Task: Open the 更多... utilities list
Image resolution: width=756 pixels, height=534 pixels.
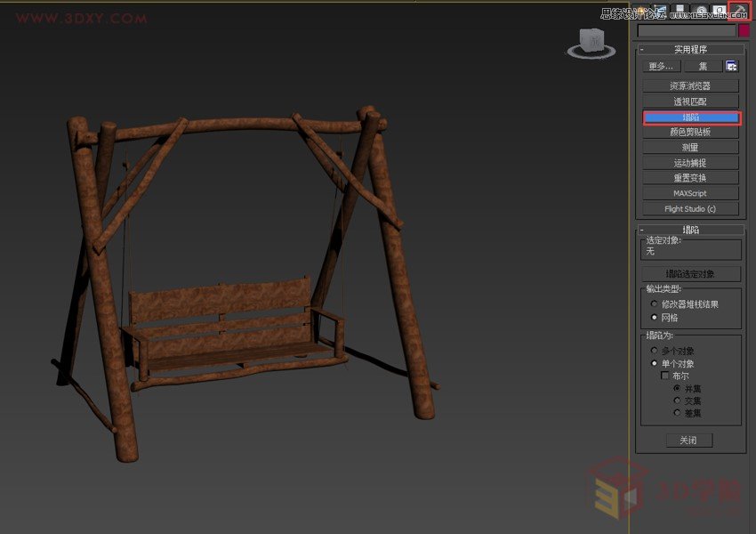Action: [x=662, y=66]
